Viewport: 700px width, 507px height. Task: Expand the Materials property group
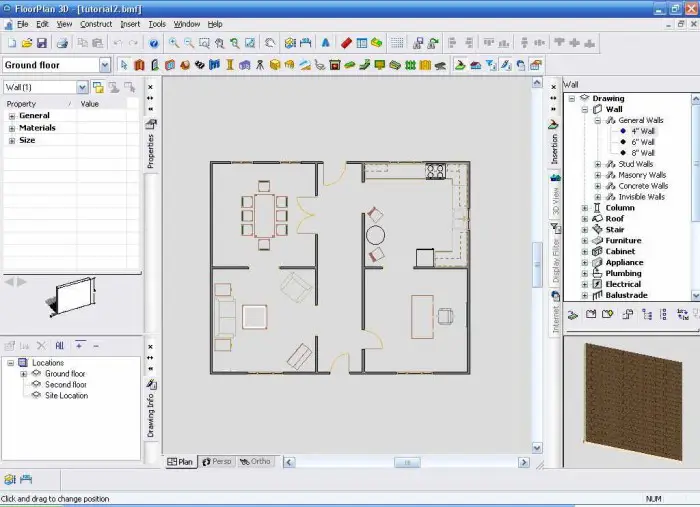pos(12,128)
